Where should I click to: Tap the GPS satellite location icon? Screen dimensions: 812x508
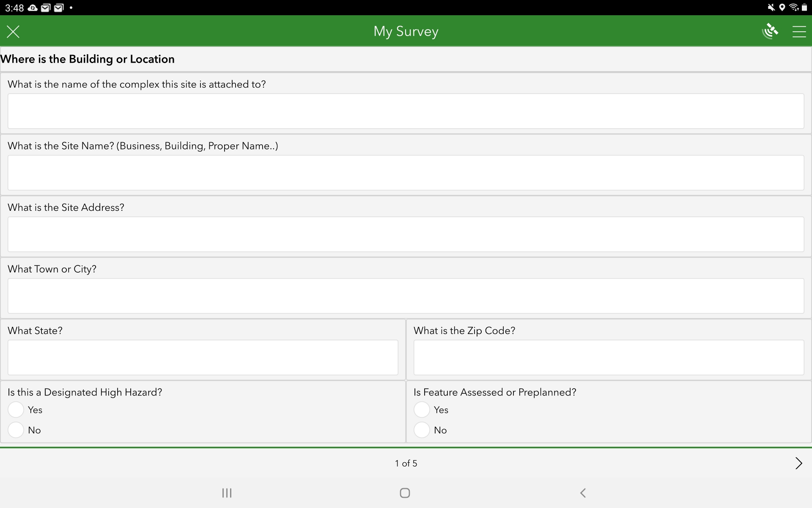click(x=770, y=30)
